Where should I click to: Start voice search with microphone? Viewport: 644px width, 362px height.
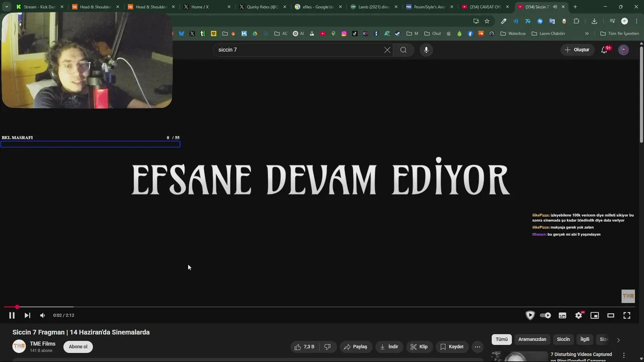(426, 50)
